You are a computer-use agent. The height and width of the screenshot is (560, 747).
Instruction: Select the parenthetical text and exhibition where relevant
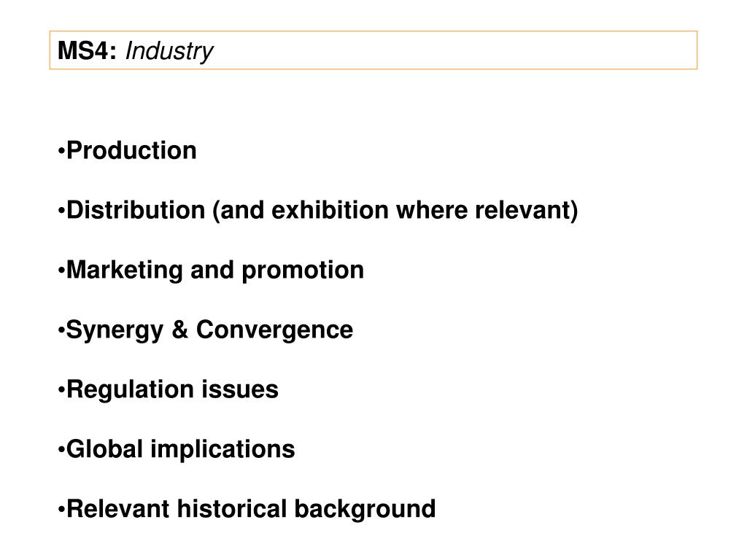[x=395, y=211]
